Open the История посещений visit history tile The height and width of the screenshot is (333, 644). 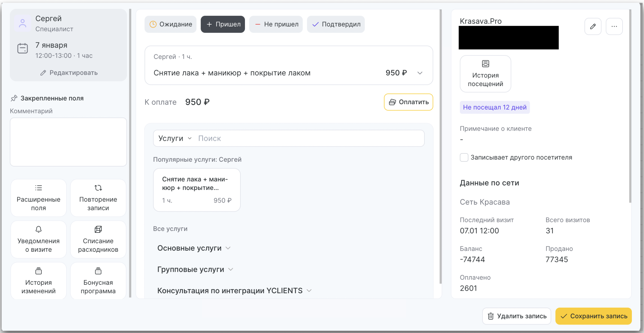point(485,74)
